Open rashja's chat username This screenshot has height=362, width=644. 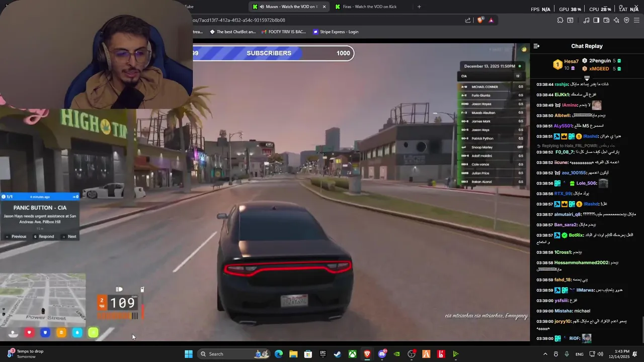point(561,84)
